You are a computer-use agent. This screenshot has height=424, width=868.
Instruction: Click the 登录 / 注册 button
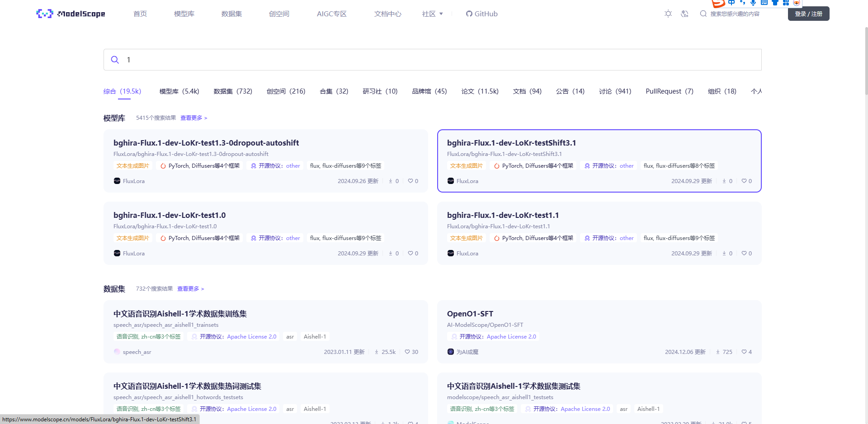click(808, 14)
